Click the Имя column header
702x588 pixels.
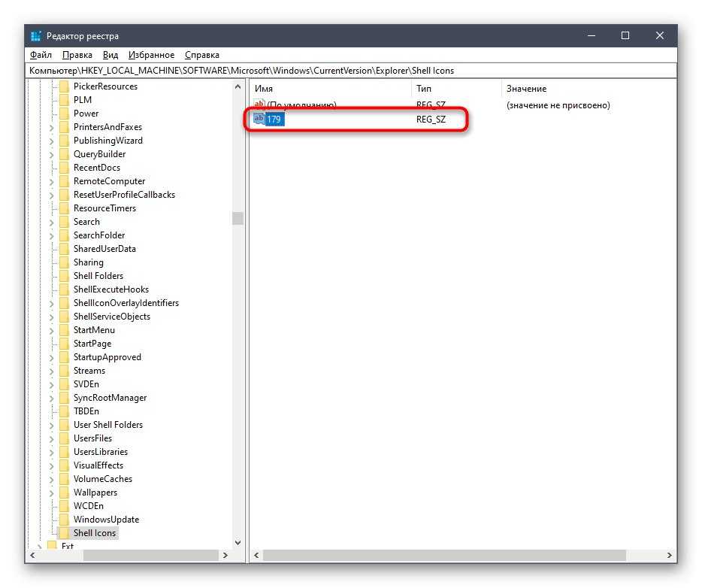331,88
